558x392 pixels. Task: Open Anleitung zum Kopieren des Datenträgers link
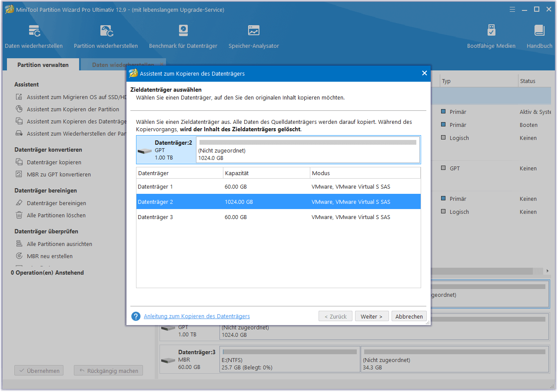coord(197,316)
